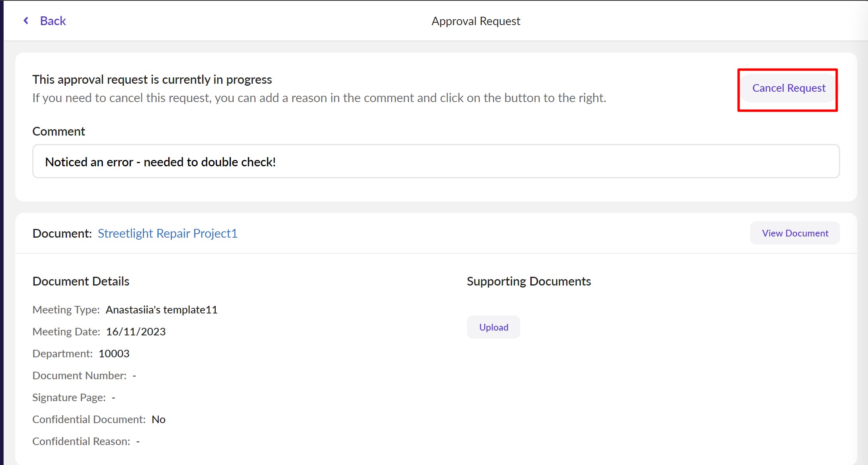
Task: Select the comment reading "Noticed an error"
Action: coord(159,162)
